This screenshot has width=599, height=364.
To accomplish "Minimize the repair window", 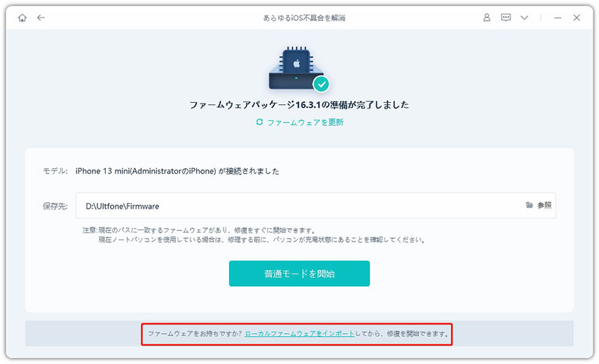I will (558, 17).
